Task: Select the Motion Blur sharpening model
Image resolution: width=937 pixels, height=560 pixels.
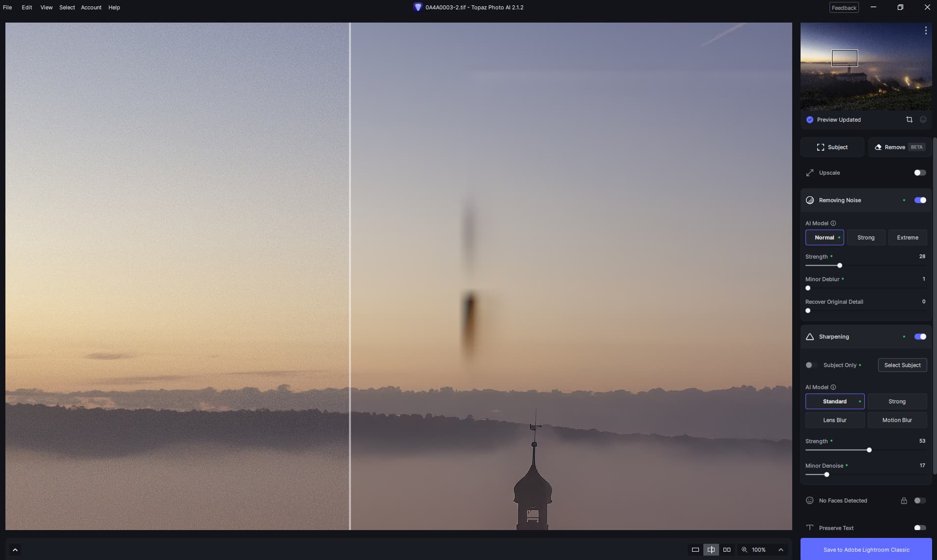Action: pos(897,420)
